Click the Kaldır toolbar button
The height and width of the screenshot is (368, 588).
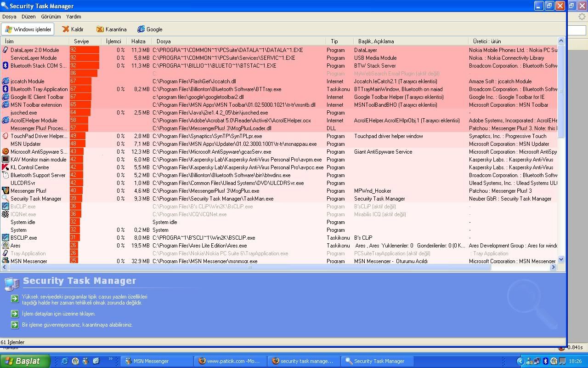click(x=73, y=29)
